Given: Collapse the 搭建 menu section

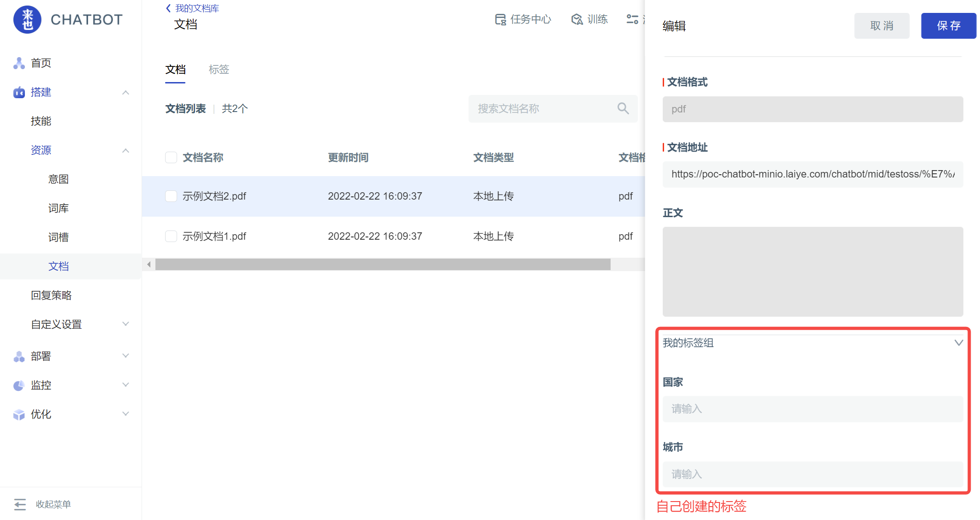Looking at the screenshot, I should [x=125, y=93].
